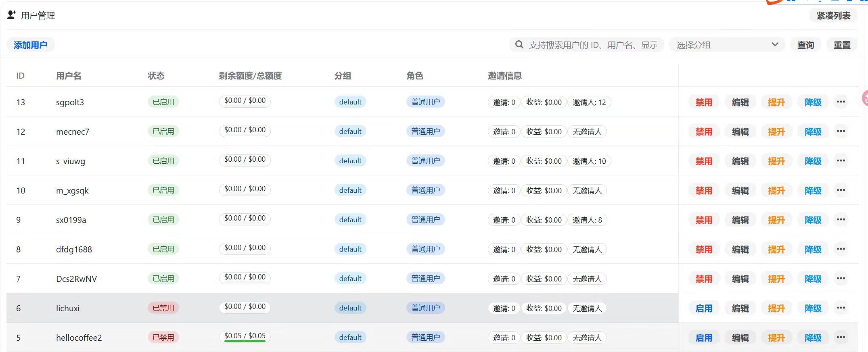This screenshot has width=868, height=352.
Task: Click the chevron arrow in group selector
Action: pos(775,45)
